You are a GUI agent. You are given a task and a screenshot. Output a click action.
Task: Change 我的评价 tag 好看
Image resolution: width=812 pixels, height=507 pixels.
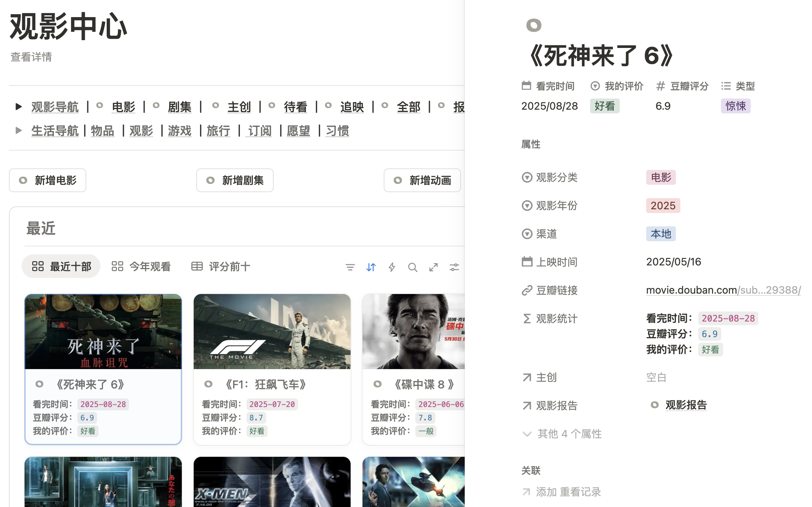(604, 106)
